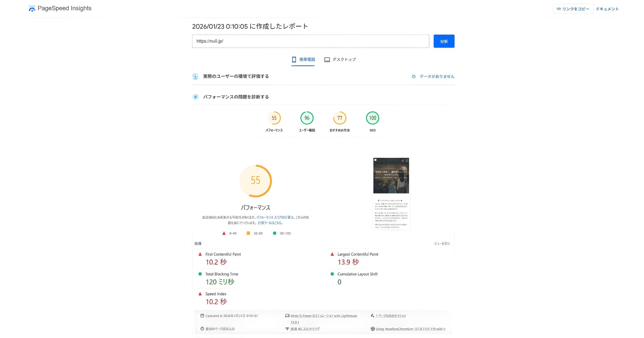644x338 pixels.
Task: Click the red triangle beside Largest Contentful Paint
Action: (x=332, y=254)
